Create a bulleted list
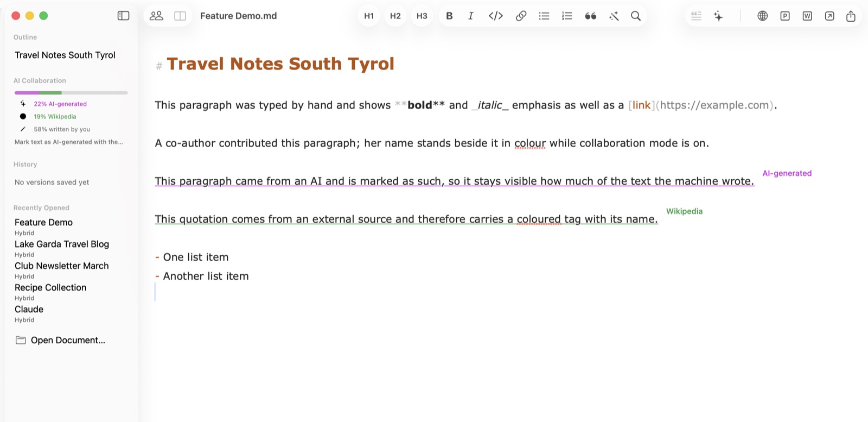Viewport: 868px width, 422px height. (544, 16)
